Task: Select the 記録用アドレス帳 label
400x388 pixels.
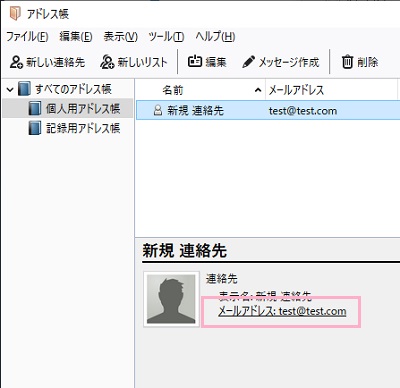Action: (83, 128)
